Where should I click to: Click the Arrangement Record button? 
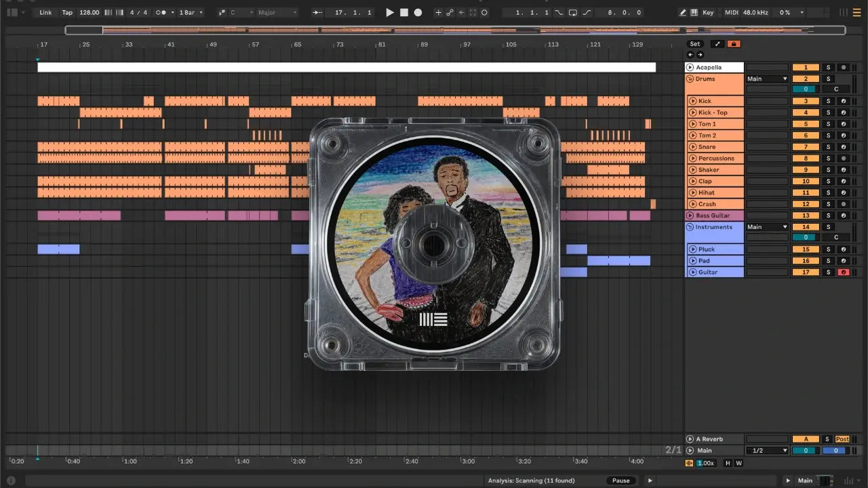[418, 12]
